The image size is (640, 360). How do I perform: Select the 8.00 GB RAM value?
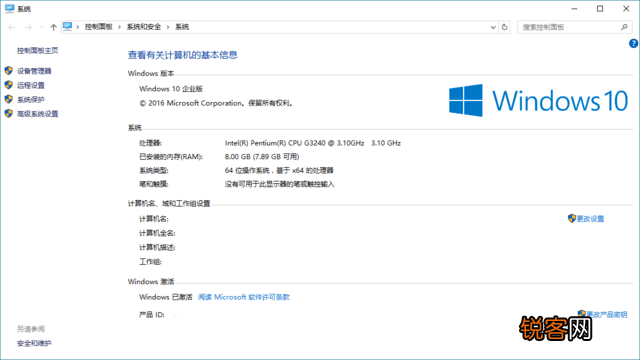(x=262, y=157)
